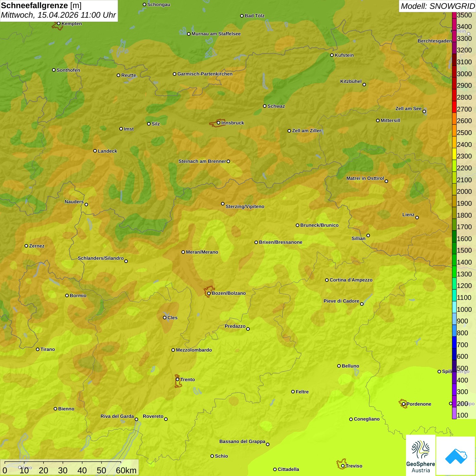Click the Sterzing/Vipiteno label
476x476 pixels.
click(245, 206)
